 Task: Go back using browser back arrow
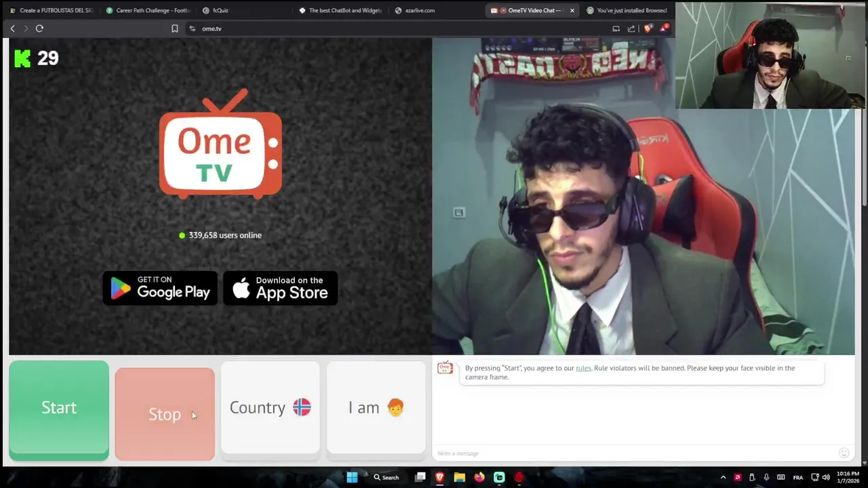12,28
